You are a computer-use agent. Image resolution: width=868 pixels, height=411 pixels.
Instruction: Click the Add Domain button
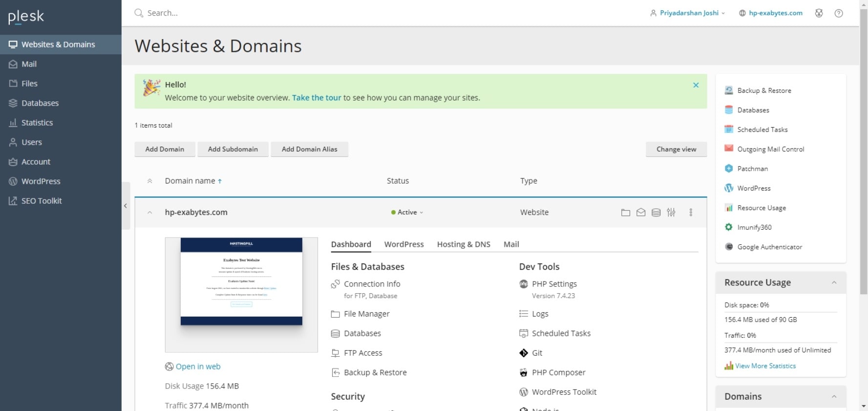(x=165, y=149)
